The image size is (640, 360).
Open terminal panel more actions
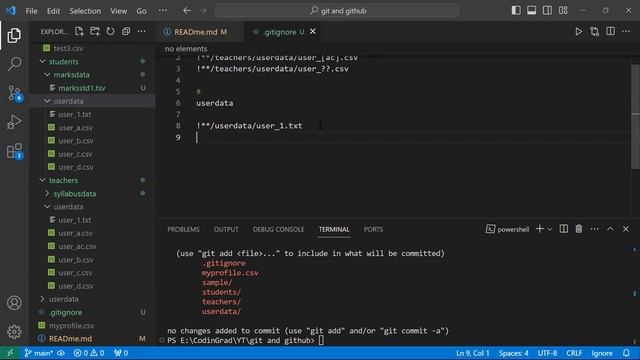click(x=594, y=229)
